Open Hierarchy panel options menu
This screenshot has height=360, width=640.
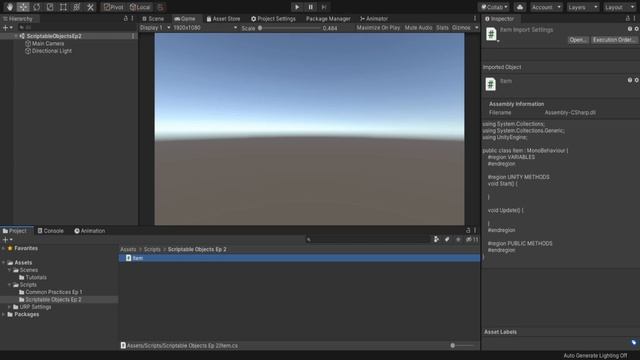point(132,18)
